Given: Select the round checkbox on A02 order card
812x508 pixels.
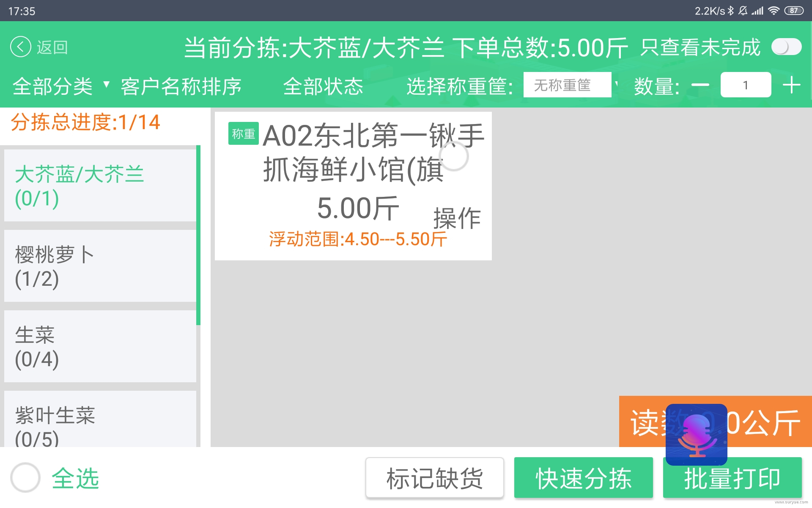Looking at the screenshot, I should pos(453,156).
